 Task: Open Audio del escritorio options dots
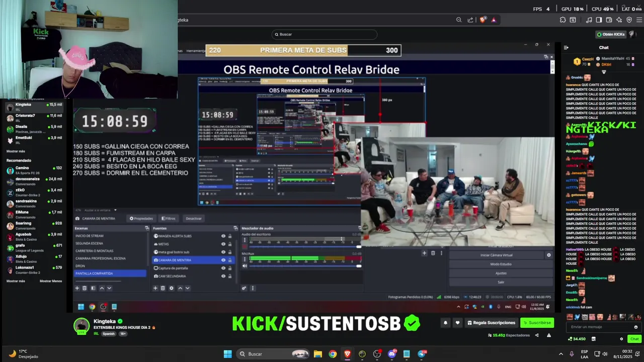tap(245, 240)
